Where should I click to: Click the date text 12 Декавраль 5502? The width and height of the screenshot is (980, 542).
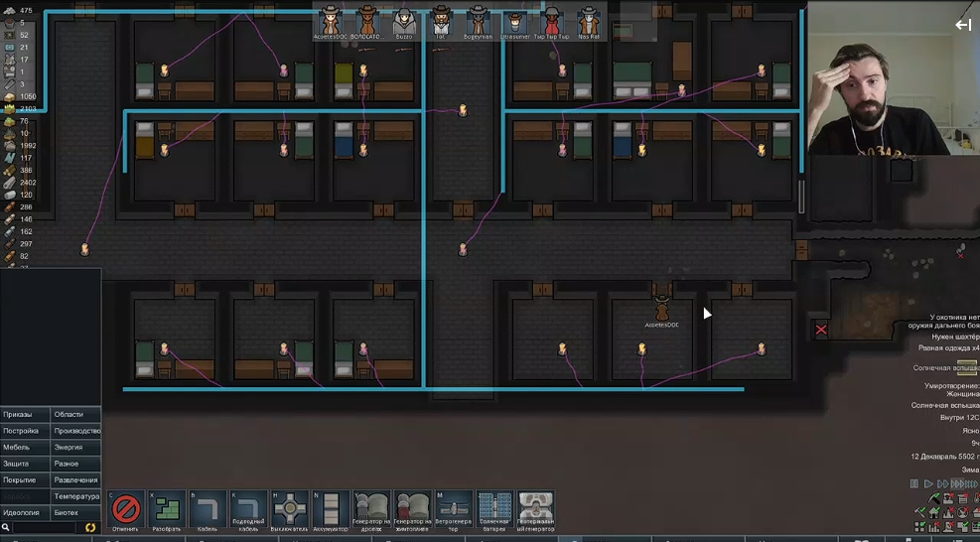(945, 457)
